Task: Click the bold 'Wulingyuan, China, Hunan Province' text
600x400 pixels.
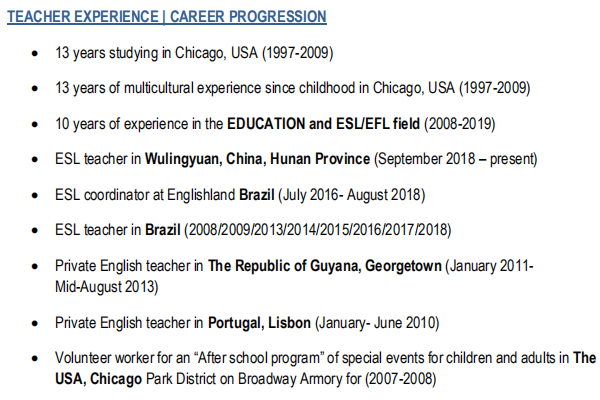Action: click(258, 159)
